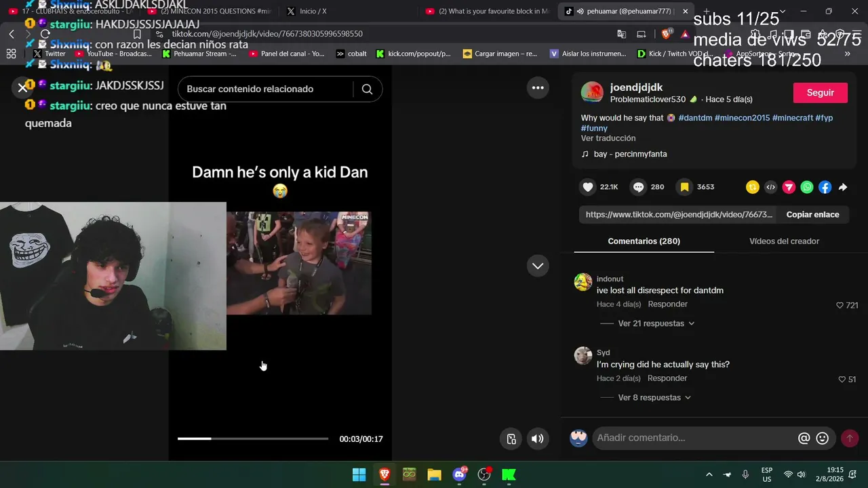This screenshot has height=488, width=868.
Task: Open File Explorer from the taskbar
Action: point(435,474)
